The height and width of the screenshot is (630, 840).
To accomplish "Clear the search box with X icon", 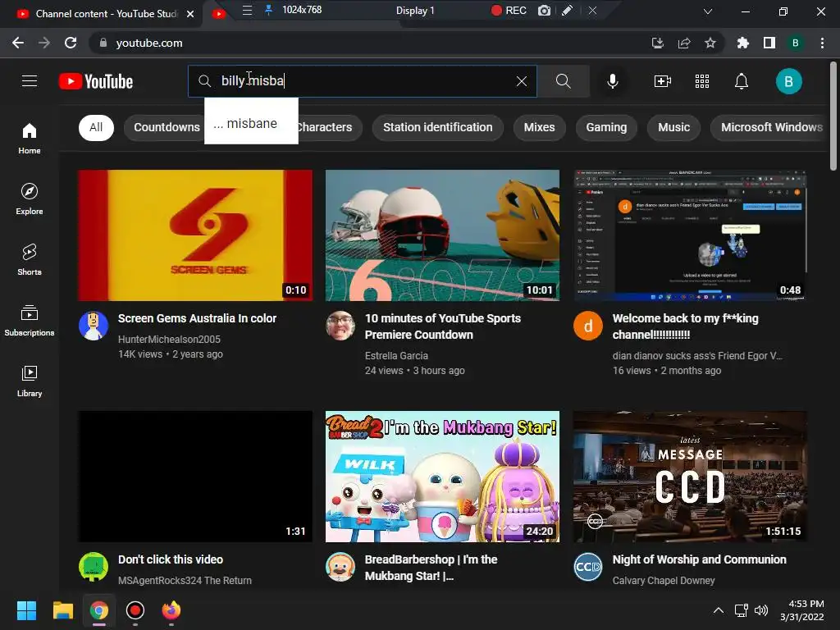I will tap(521, 81).
